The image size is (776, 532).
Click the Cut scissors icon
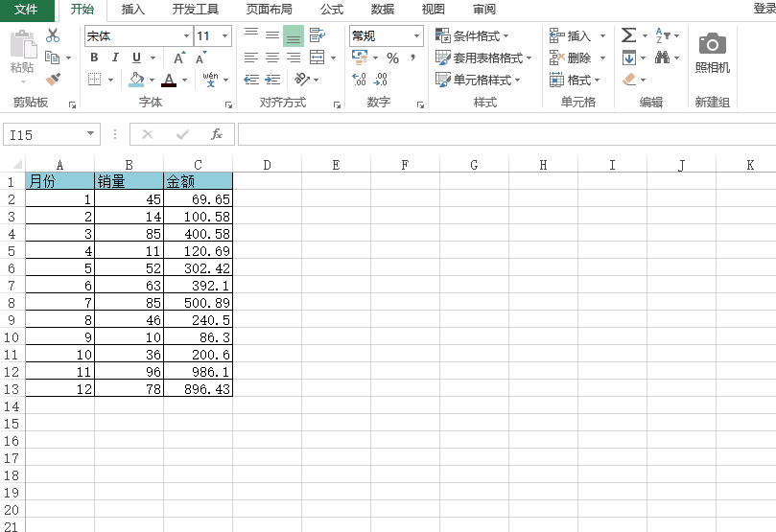pos(53,35)
